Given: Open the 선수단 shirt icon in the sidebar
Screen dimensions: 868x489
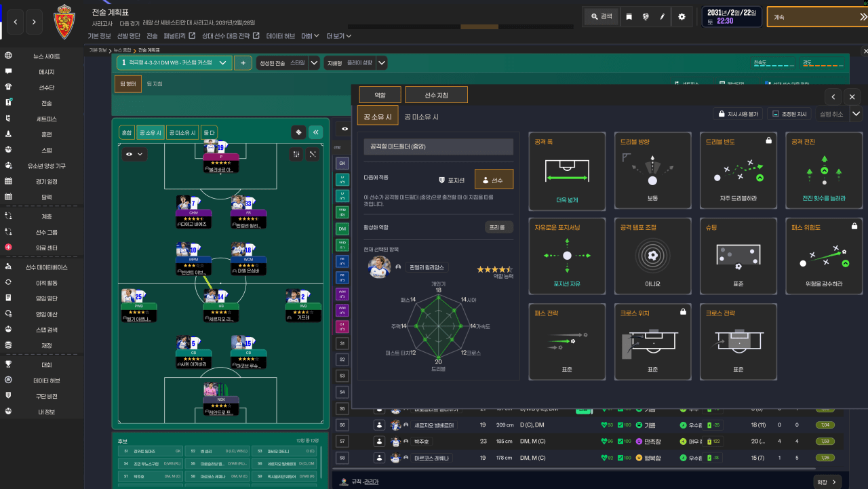Looking at the screenshot, I should (8, 87).
